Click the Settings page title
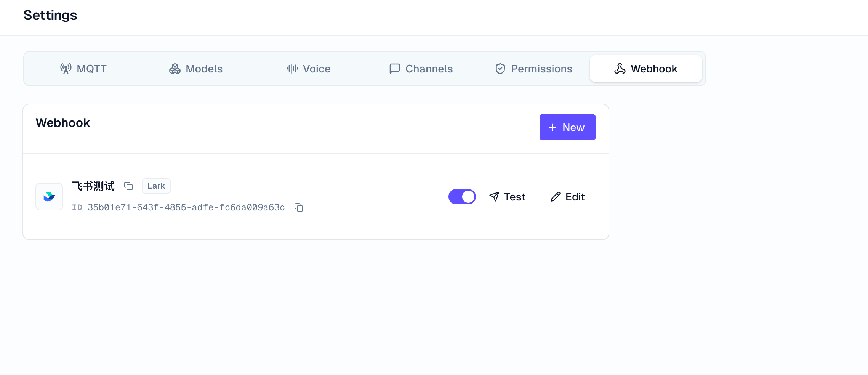This screenshot has height=375, width=868. click(x=50, y=15)
